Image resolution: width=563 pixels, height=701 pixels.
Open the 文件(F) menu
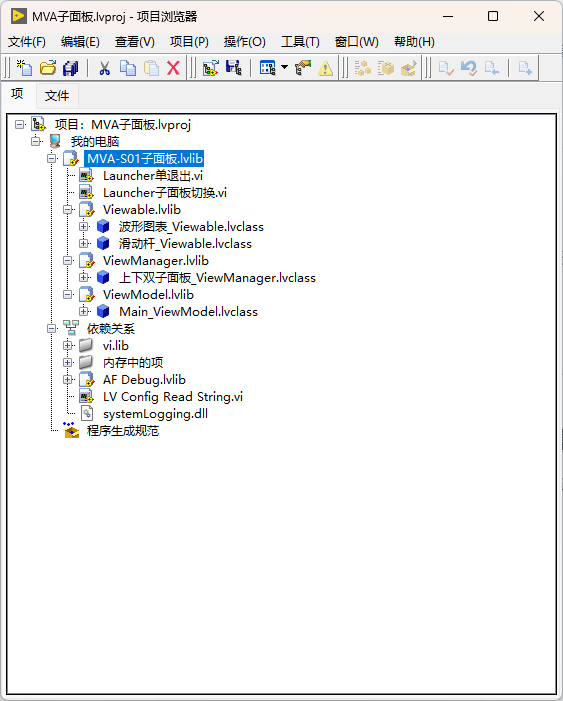click(27, 42)
